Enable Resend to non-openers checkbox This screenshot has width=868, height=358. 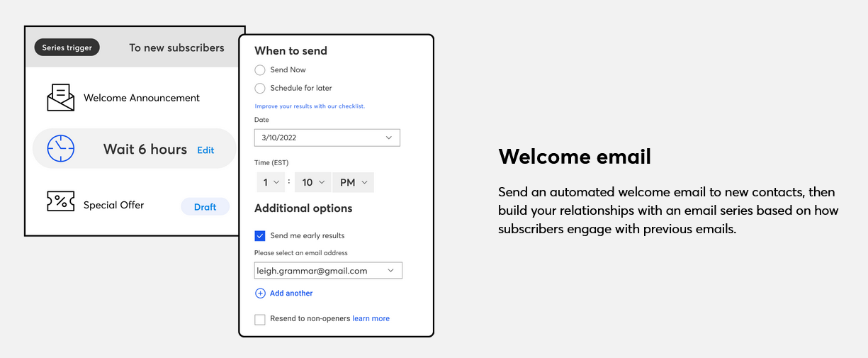pyautogui.click(x=260, y=320)
